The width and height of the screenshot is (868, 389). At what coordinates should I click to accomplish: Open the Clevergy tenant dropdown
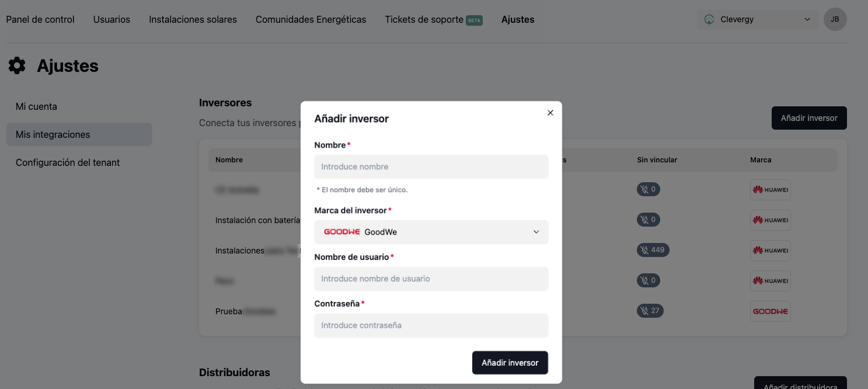click(757, 19)
